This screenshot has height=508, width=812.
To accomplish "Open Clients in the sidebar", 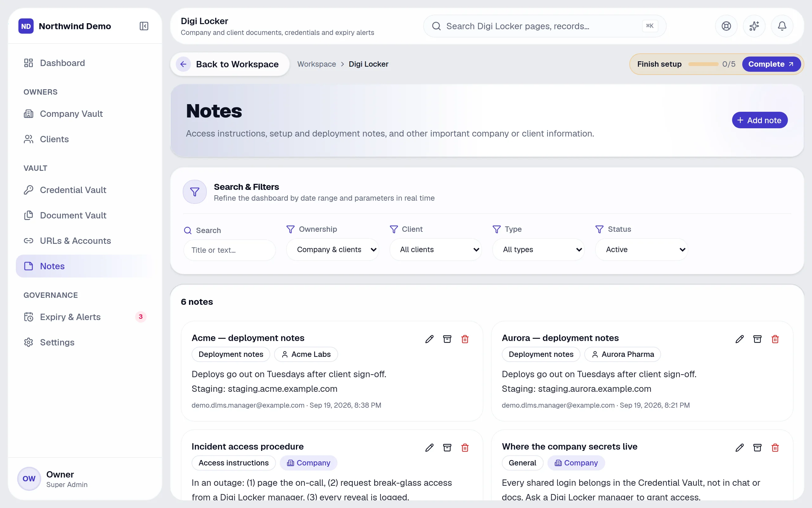I will (85, 139).
